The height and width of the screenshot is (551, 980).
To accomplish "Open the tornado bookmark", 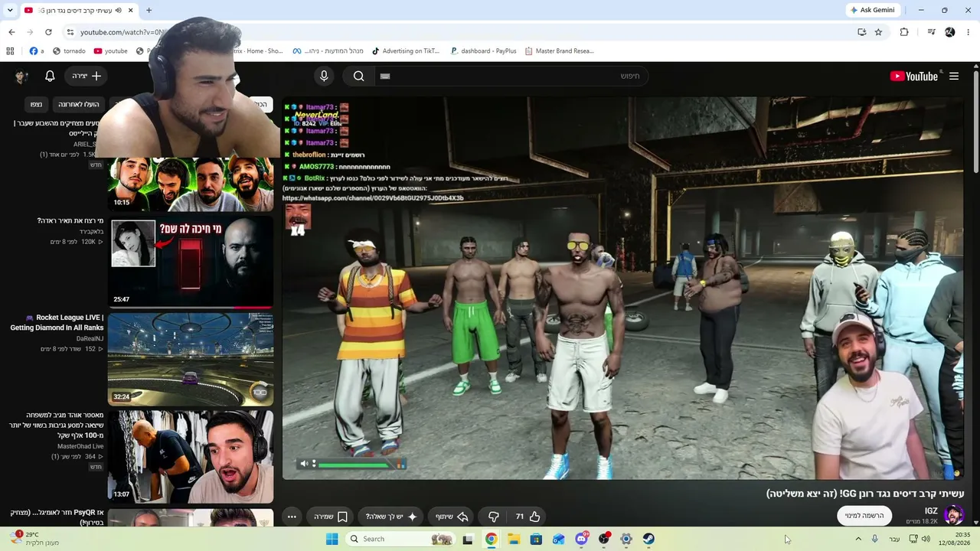I will [x=69, y=51].
